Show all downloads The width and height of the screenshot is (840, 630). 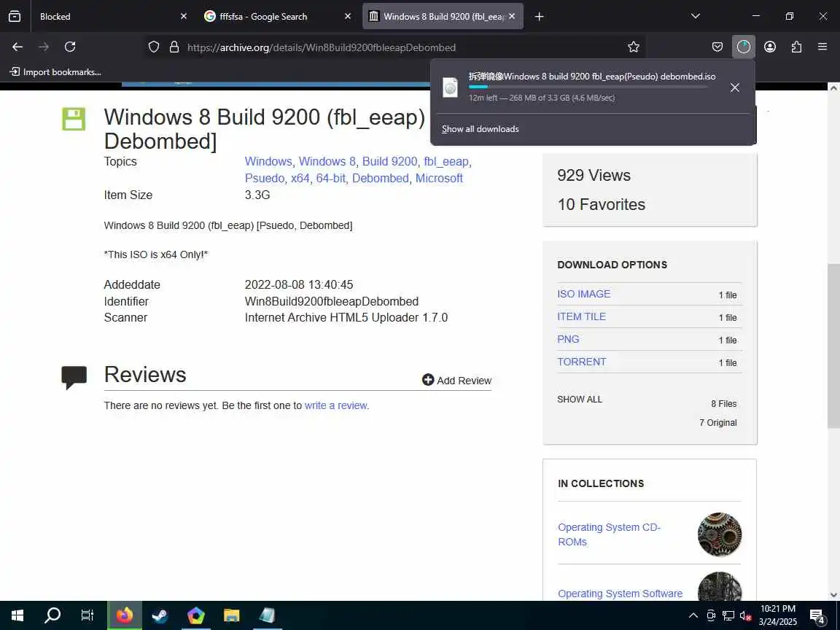click(x=480, y=129)
